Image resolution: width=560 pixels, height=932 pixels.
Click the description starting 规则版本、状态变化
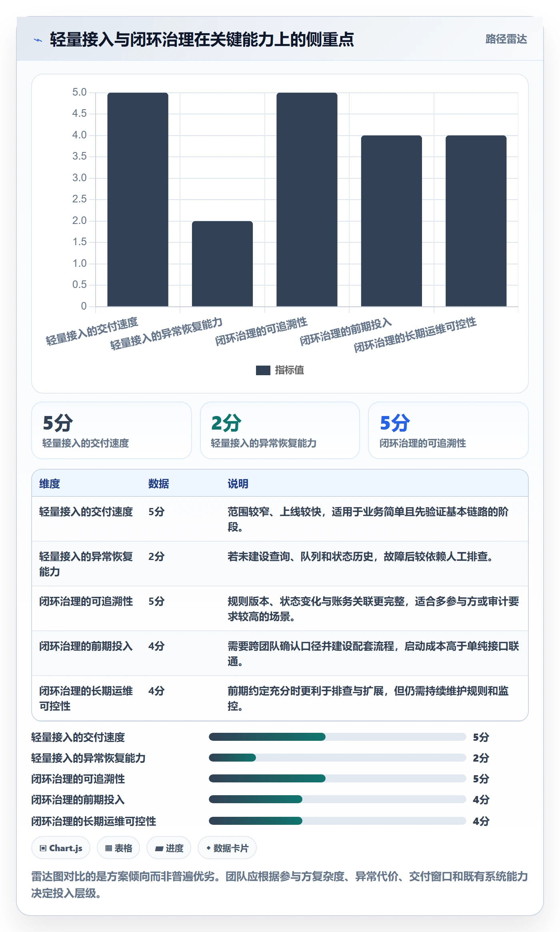coord(373,609)
